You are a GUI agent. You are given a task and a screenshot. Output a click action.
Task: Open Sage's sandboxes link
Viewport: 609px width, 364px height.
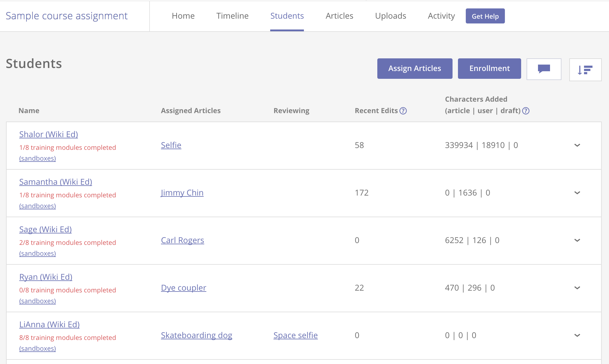pyautogui.click(x=38, y=253)
